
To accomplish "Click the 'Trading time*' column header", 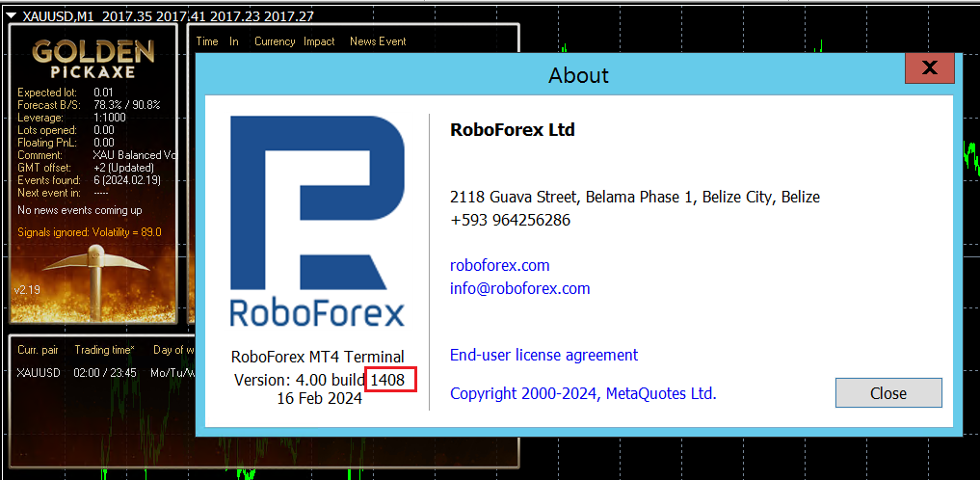I will 104,350.
